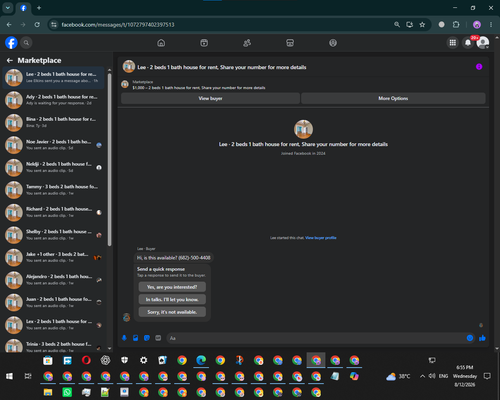500x400 pixels.
Task: Open Microsoft Edge from the taskbar
Action: [x=201, y=360]
